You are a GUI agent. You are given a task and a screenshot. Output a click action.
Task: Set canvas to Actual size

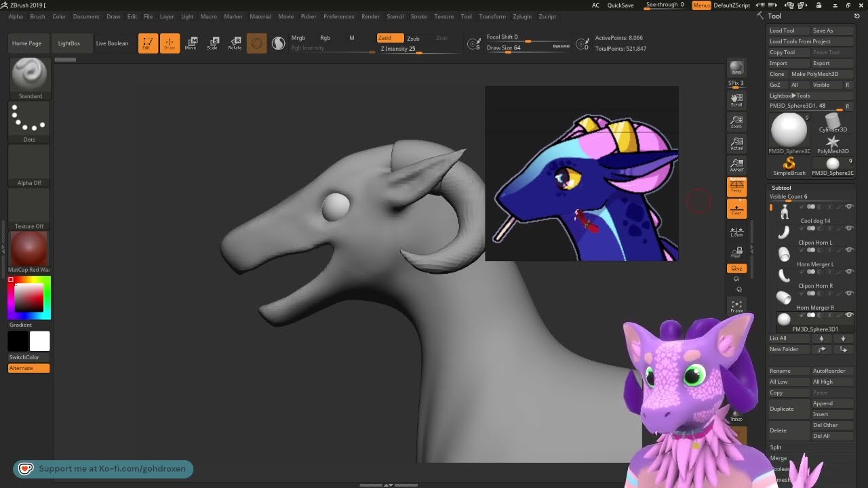[x=736, y=144]
